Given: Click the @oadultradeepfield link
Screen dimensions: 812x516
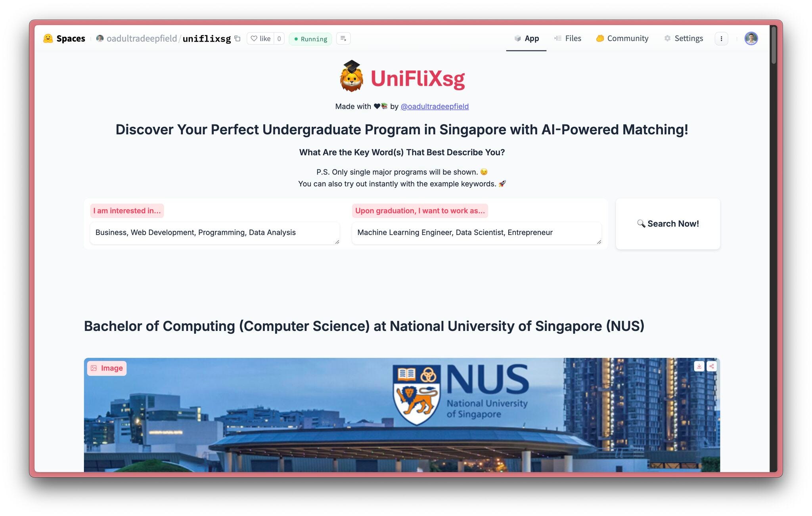Looking at the screenshot, I should click(x=435, y=107).
